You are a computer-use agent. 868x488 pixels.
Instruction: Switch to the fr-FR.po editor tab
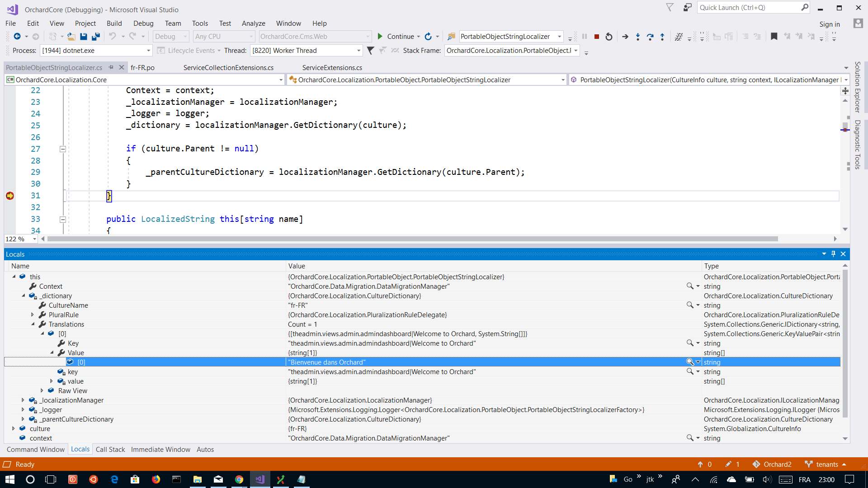(142, 67)
